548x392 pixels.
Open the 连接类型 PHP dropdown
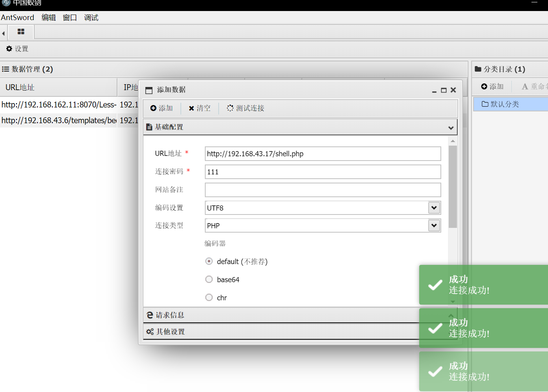pos(434,226)
